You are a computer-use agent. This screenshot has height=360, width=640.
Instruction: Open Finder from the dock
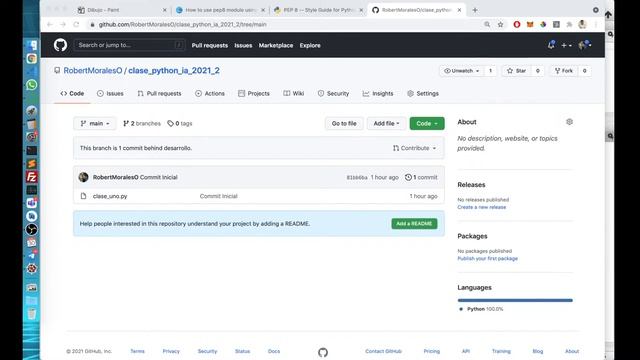31,45
